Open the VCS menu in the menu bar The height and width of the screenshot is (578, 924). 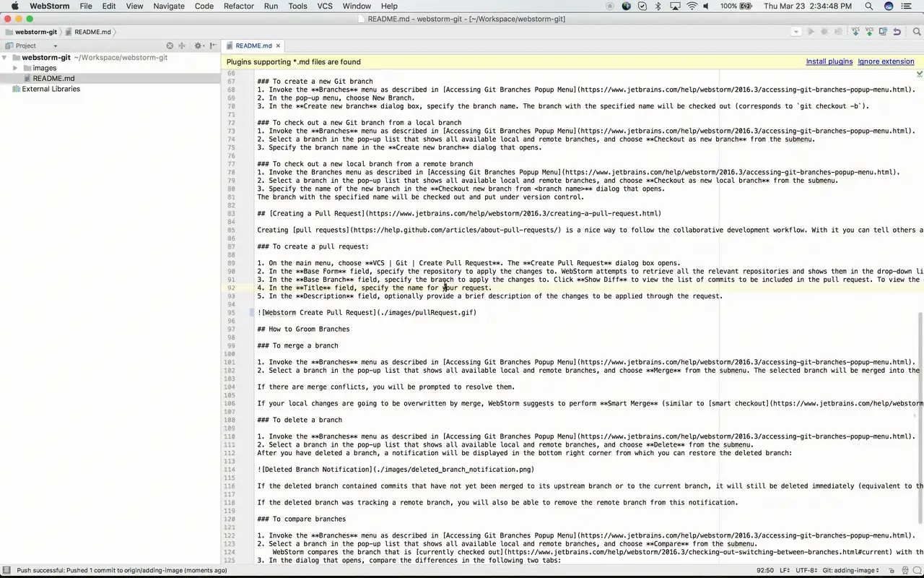(x=324, y=6)
